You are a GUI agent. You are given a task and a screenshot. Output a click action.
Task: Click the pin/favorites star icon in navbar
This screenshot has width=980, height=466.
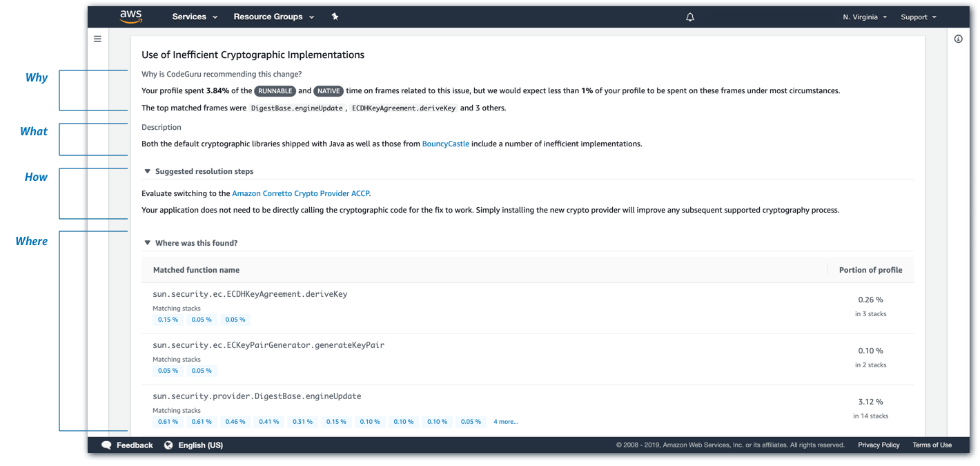point(335,16)
